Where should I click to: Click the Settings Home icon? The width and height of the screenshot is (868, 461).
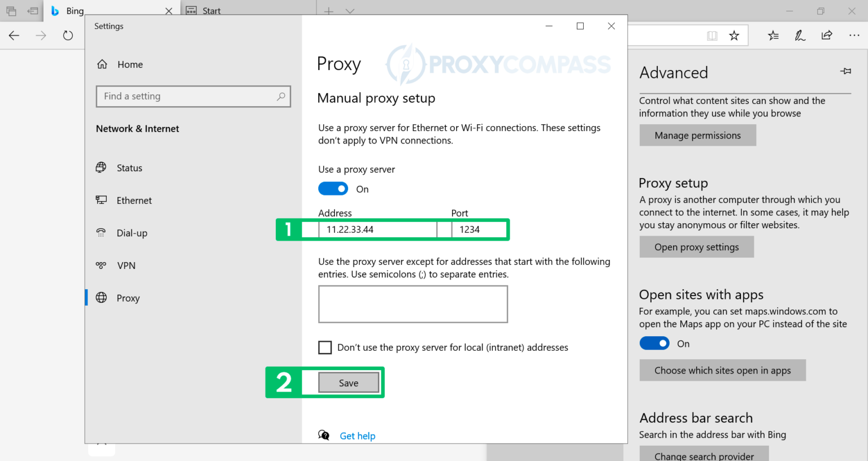[x=102, y=64]
